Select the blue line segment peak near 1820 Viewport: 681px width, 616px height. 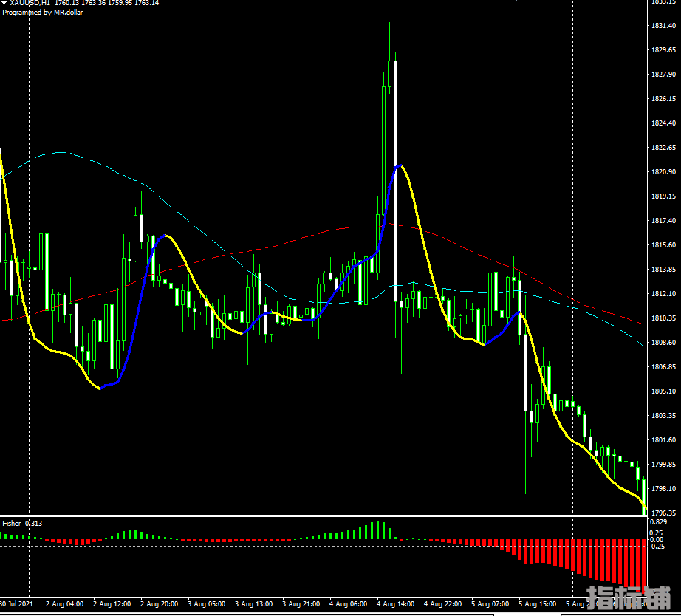[399, 166]
